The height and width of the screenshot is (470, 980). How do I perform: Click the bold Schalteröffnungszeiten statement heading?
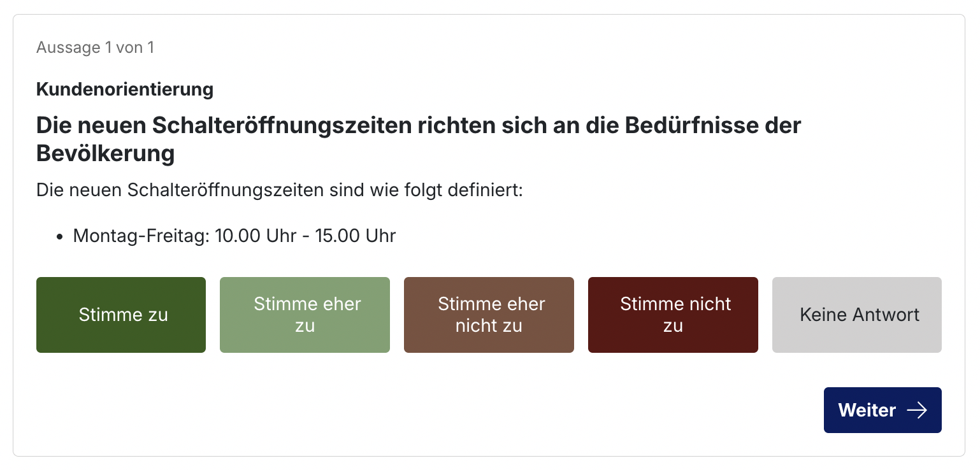[419, 139]
